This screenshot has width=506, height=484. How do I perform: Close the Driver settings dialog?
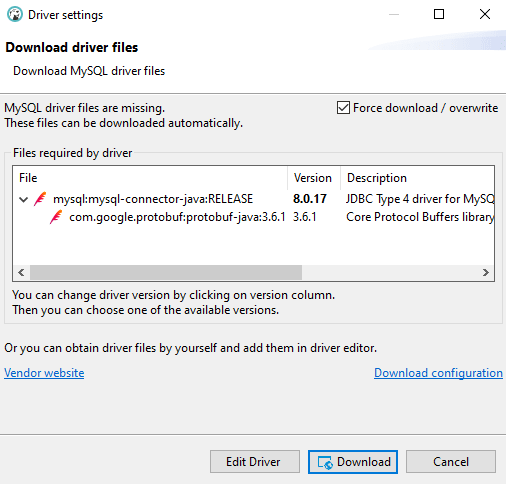(485, 14)
